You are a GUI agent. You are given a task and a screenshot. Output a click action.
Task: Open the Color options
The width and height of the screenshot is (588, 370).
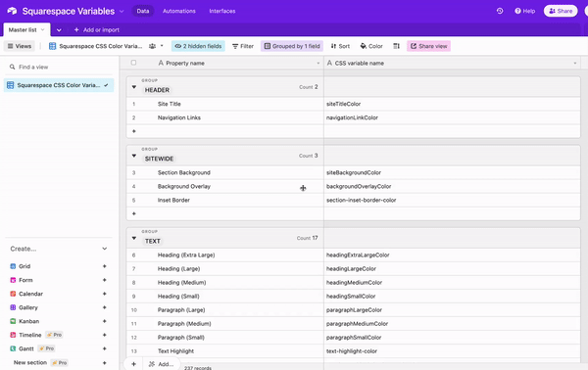click(x=371, y=46)
